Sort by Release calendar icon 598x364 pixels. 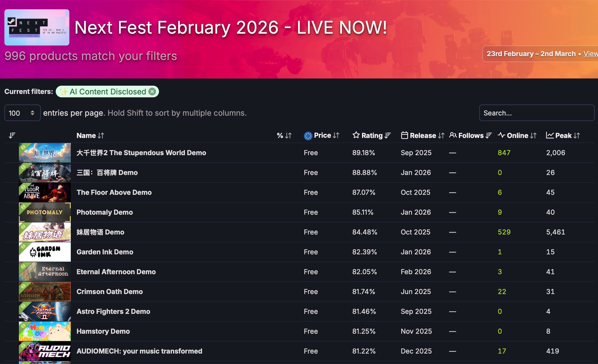[404, 135]
